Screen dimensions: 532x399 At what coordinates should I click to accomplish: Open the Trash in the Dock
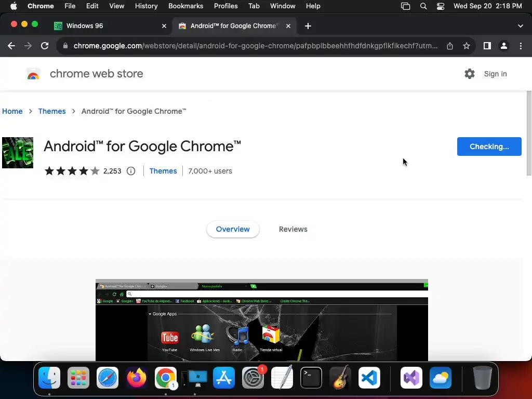click(x=483, y=378)
